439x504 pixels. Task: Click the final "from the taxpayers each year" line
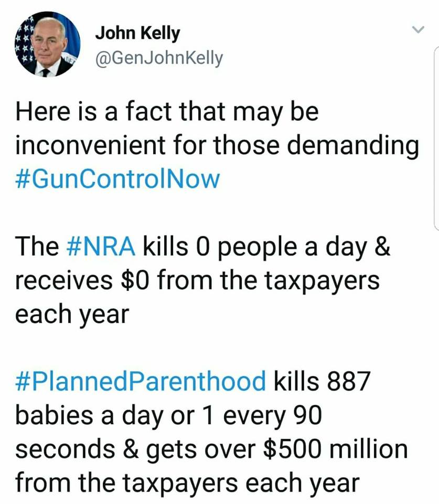point(187,484)
